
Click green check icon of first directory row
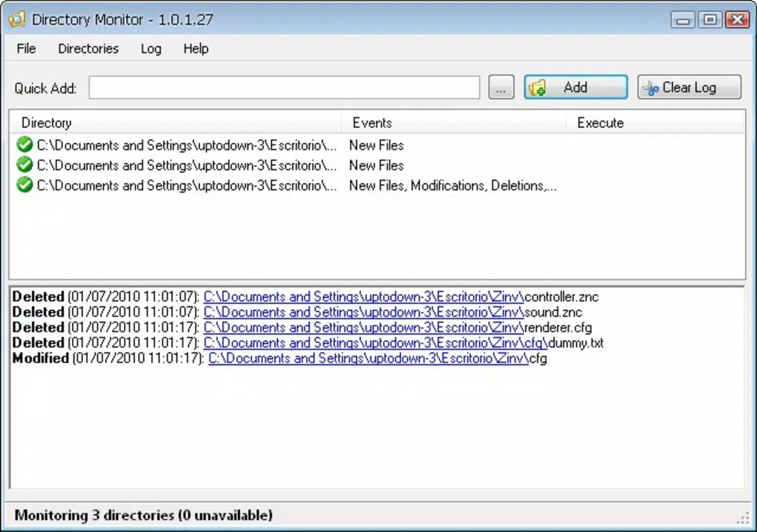click(x=24, y=144)
